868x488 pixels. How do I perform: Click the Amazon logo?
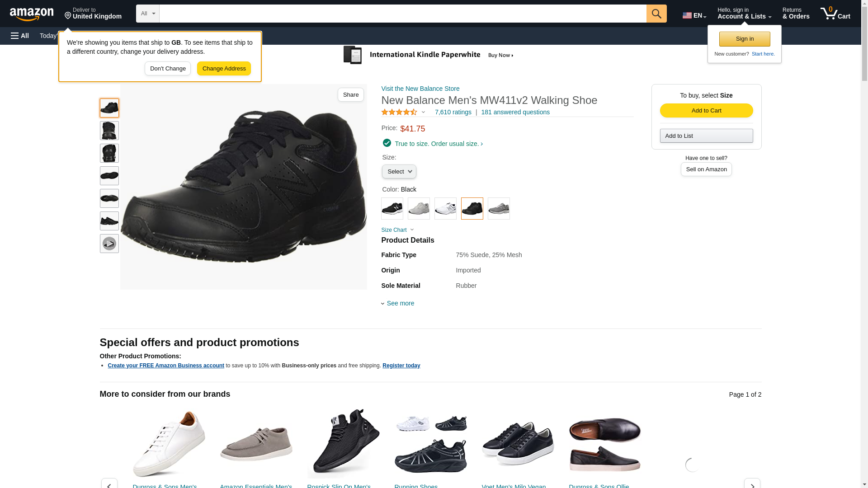32,14
